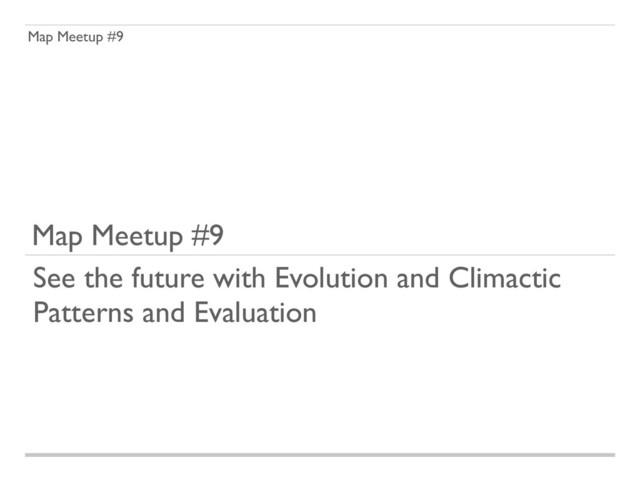Select the word "Evaluation" in the subtitle
The image size is (640, 480).
pyautogui.click(x=255, y=313)
